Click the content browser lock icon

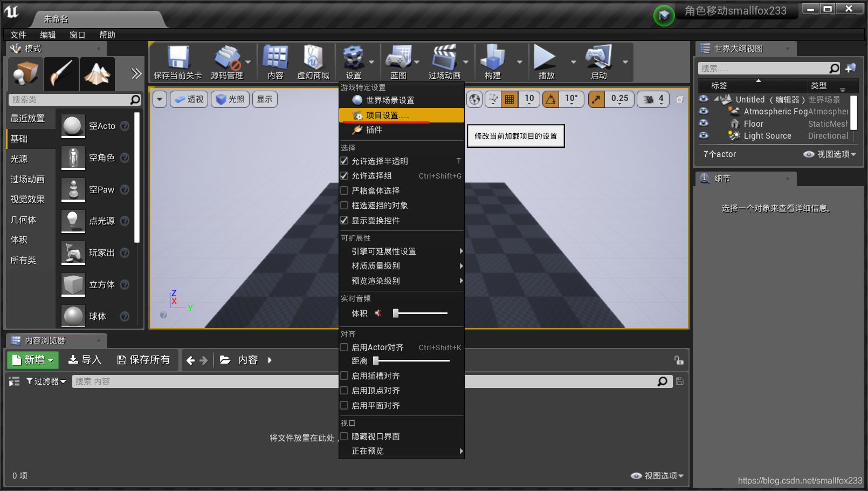click(679, 360)
